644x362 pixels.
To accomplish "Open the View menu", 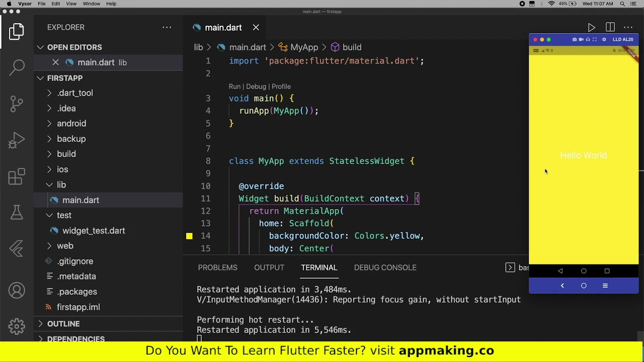I will pos(71,4).
